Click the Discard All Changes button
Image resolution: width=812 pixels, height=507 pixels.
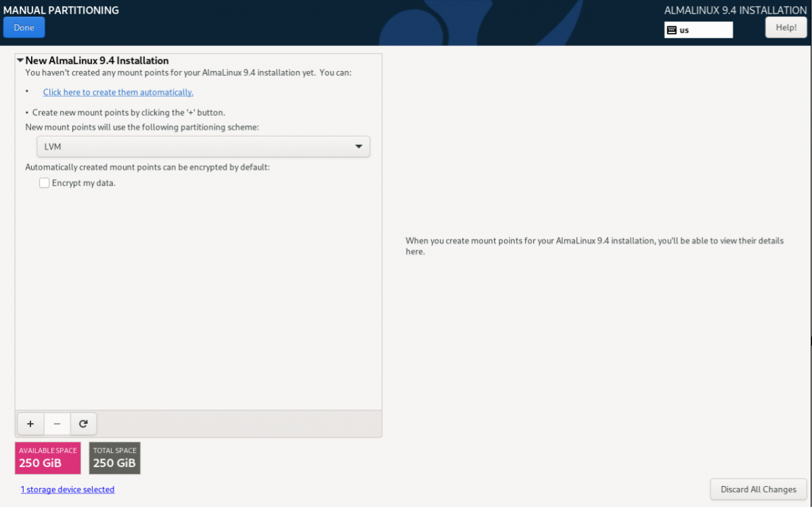[759, 489]
